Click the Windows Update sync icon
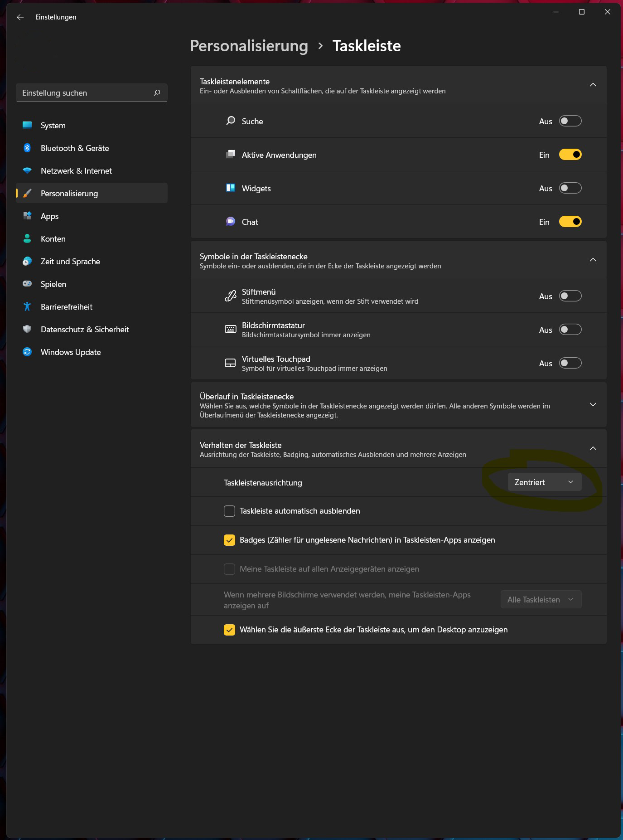 pyautogui.click(x=27, y=352)
